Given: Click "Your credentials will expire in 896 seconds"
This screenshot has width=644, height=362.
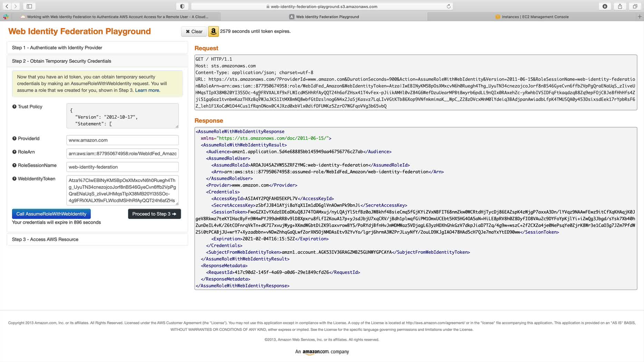Looking at the screenshot, I should pos(57,222).
